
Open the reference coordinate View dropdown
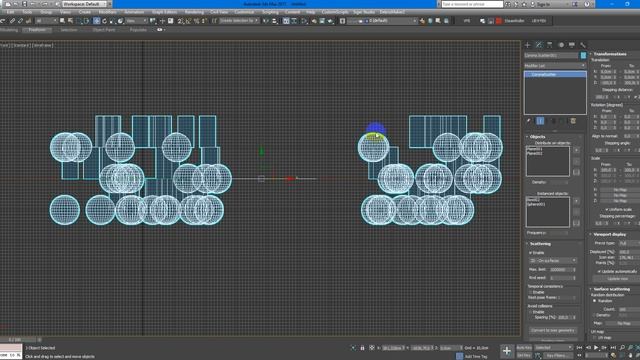[136, 21]
